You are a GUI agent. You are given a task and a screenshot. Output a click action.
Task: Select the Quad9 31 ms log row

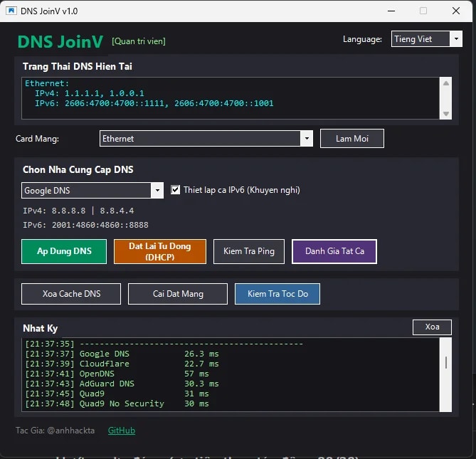pyautogui.click(x=117, y=394)
